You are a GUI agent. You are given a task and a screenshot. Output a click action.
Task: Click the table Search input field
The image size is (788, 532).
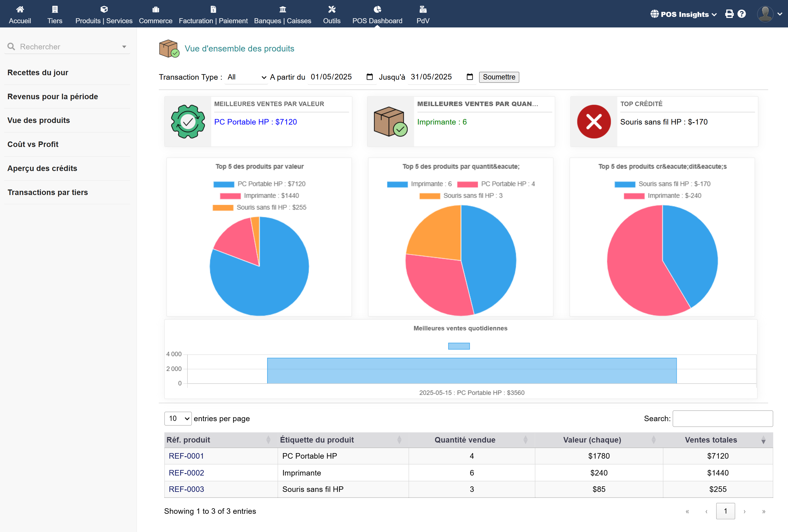pos(722,419)
